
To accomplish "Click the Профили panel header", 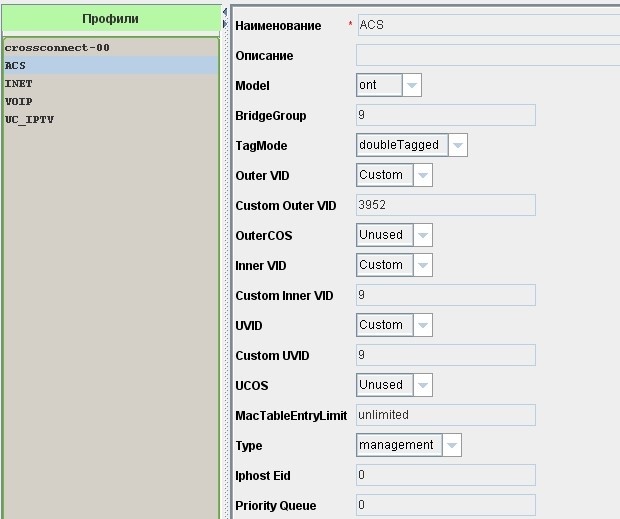I will 110,19.
